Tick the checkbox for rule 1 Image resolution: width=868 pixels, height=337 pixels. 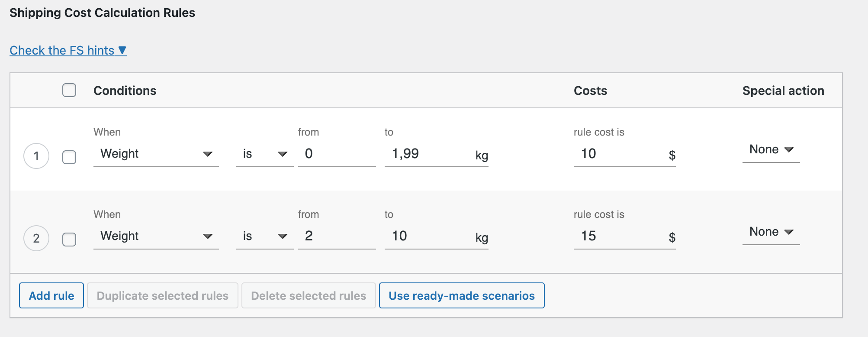pos(69,157)
